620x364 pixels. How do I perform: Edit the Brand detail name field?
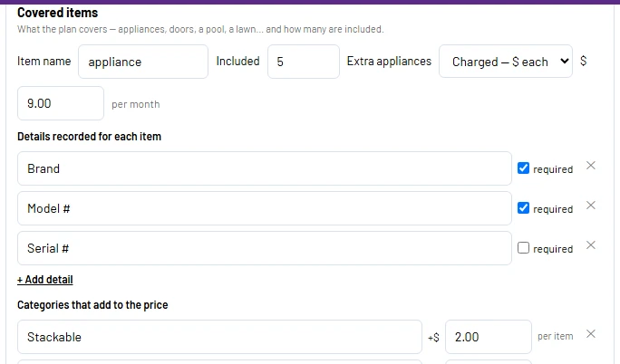[265, 168]
